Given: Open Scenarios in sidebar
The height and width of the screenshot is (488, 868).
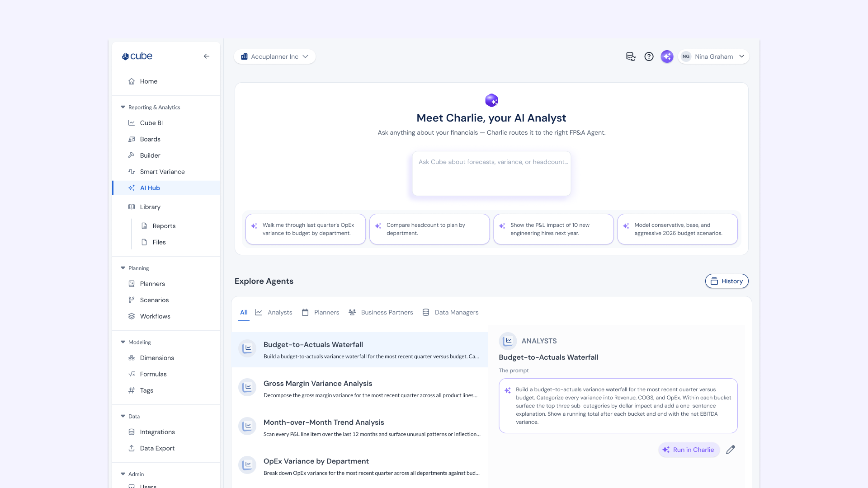Looking at the screenshot, I should coord(166,300).
